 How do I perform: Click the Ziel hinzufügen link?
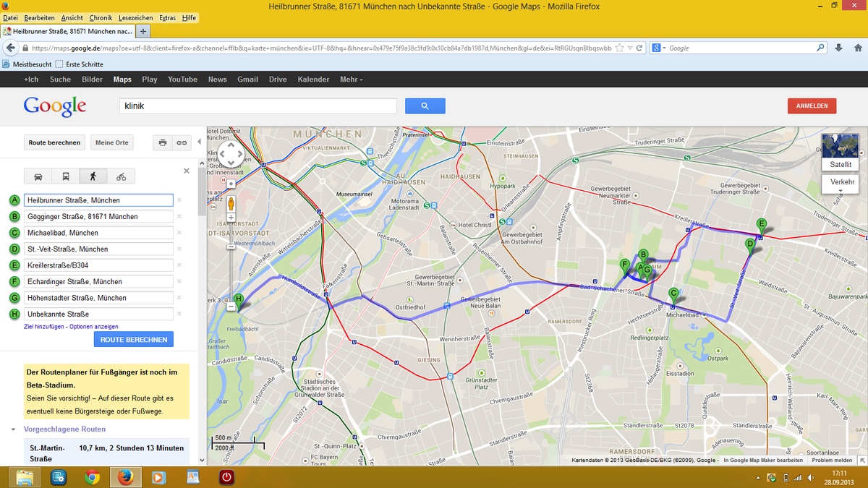point(45,327)
